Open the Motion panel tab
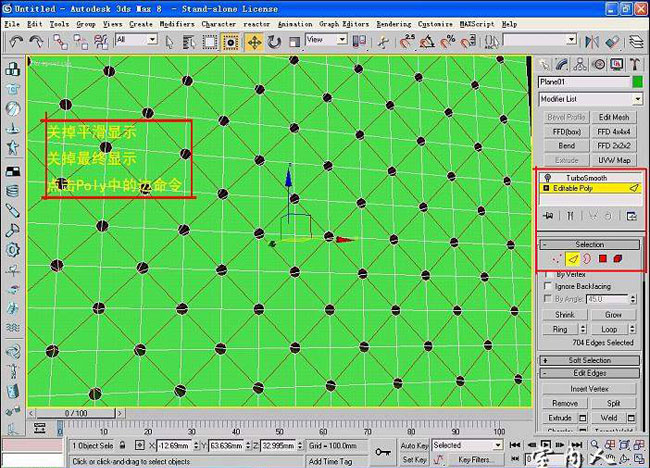 (x=599, y=64)
